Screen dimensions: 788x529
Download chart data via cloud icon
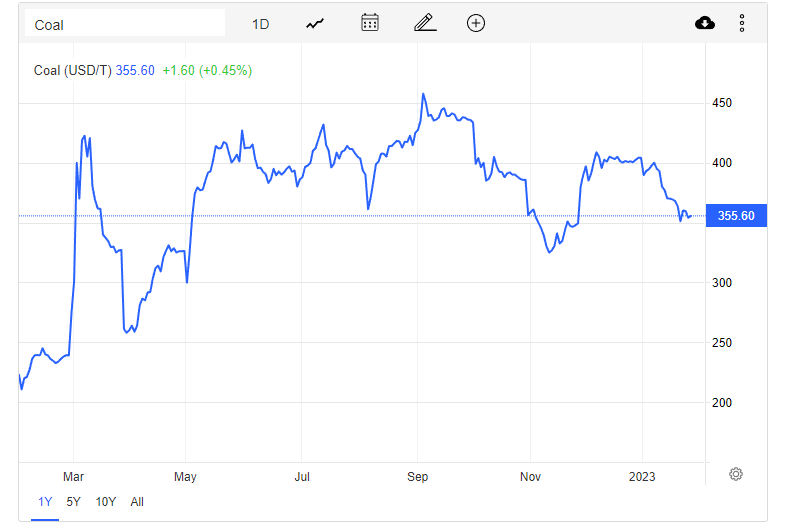coord(705,23)
